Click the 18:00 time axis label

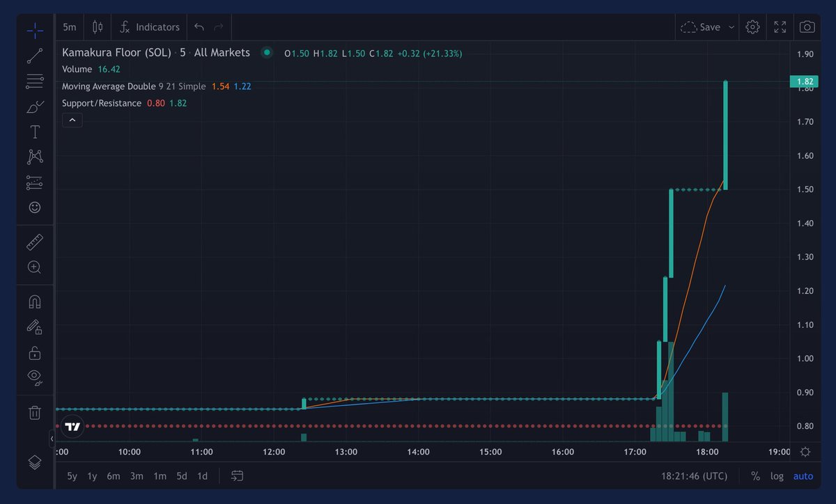point(707,452)
